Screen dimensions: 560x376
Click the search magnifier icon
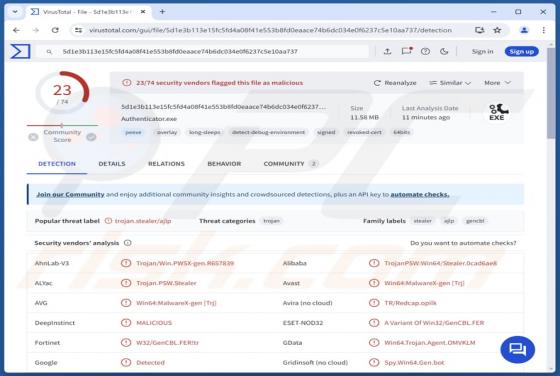[49, 52]
